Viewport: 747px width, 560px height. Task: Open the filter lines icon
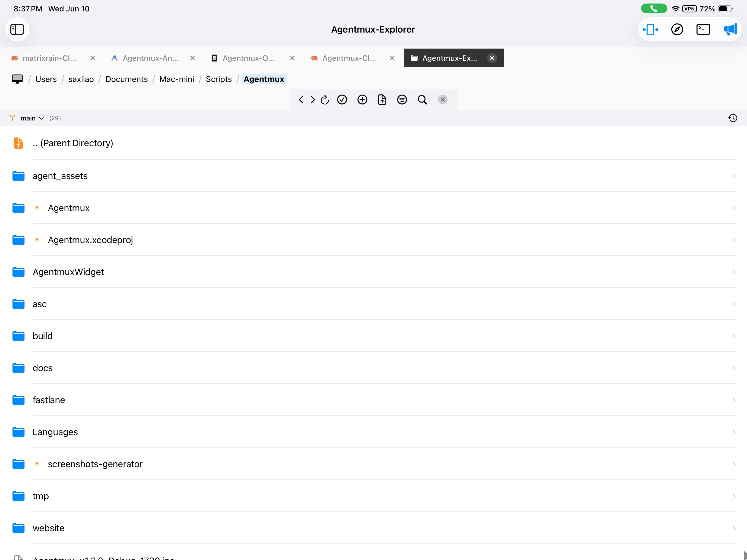click(x=402, y=100)
